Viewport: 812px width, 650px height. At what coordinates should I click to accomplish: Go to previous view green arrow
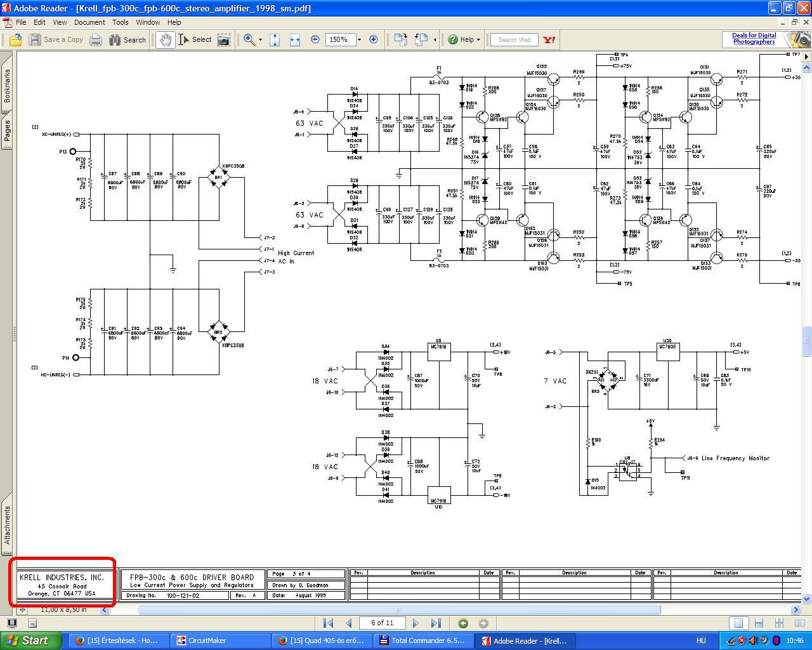point(463,623)
